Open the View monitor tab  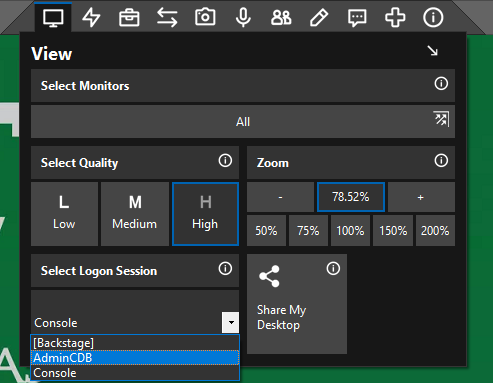(53, 17)
